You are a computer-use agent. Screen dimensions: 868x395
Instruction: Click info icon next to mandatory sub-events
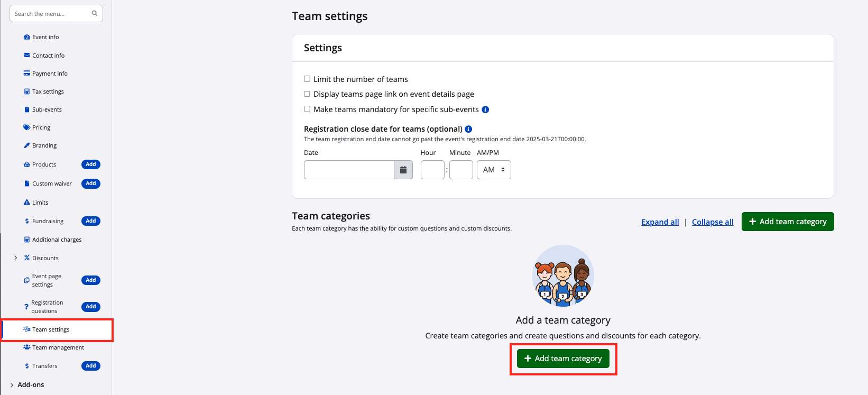(x=485, y=109)
